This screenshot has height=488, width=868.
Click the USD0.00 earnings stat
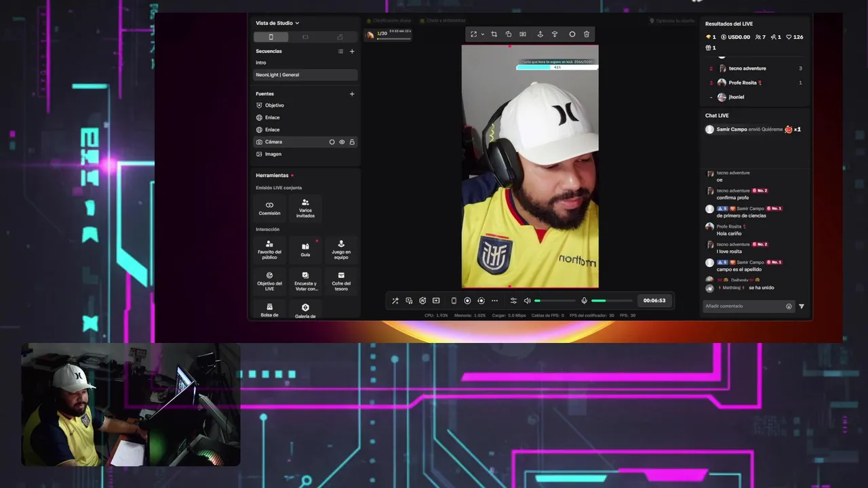pos(735,37)
